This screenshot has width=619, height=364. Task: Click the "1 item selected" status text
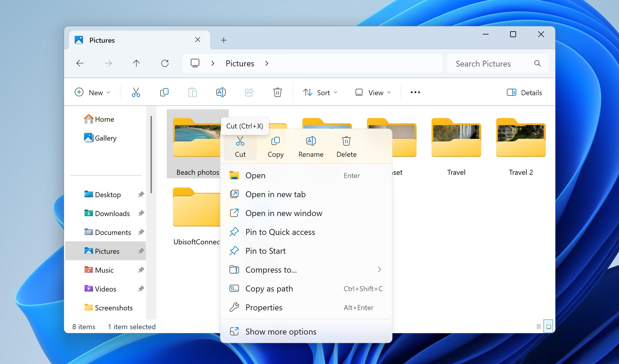(x=132, y=327)
